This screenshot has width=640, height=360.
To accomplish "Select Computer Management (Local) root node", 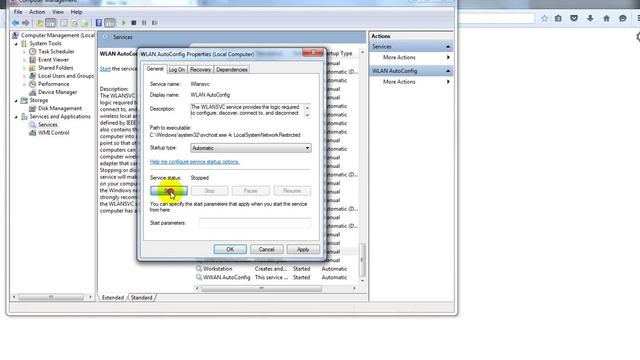I will 58,36.
